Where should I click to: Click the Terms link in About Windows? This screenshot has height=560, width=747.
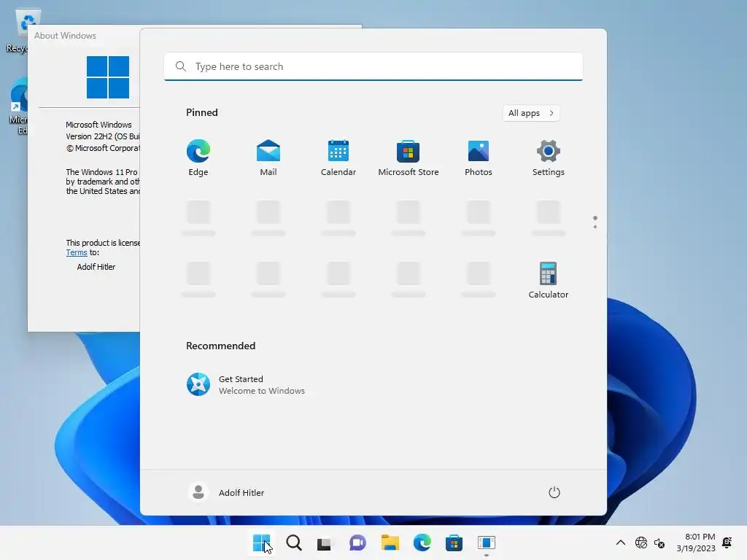(76, 253)
